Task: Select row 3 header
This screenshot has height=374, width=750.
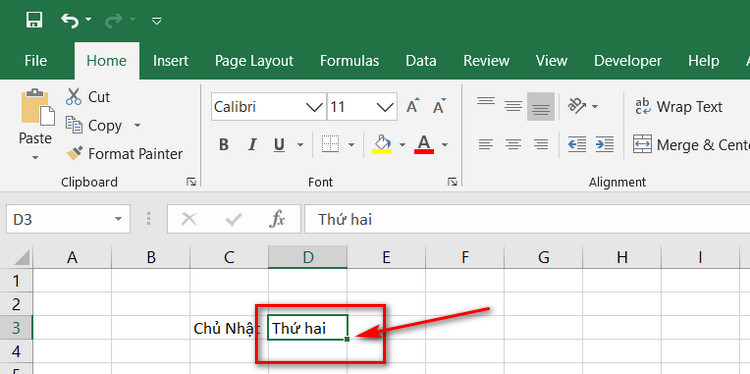Action: coord(16,328)
